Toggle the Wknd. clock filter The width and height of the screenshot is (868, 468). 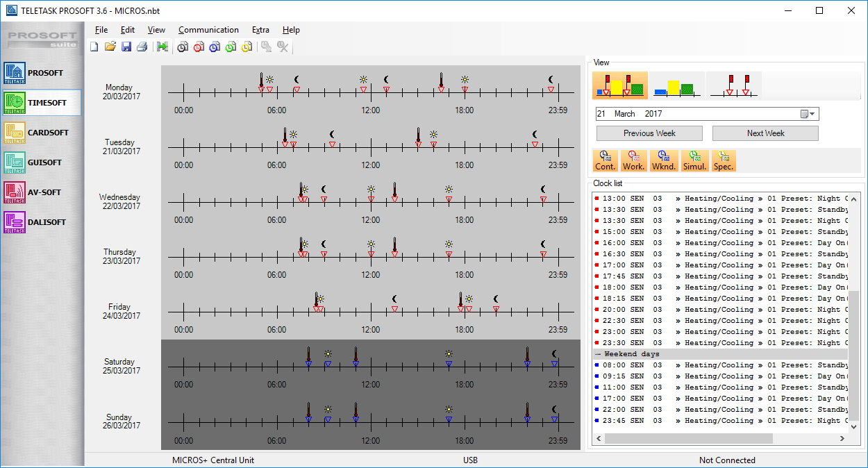tap(664, 160)
